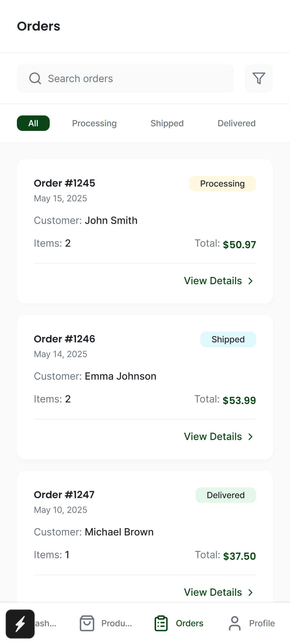Open the filter options funnel icon
The height and width of the screenshot is (644, 290).
(x=259, y=78)
